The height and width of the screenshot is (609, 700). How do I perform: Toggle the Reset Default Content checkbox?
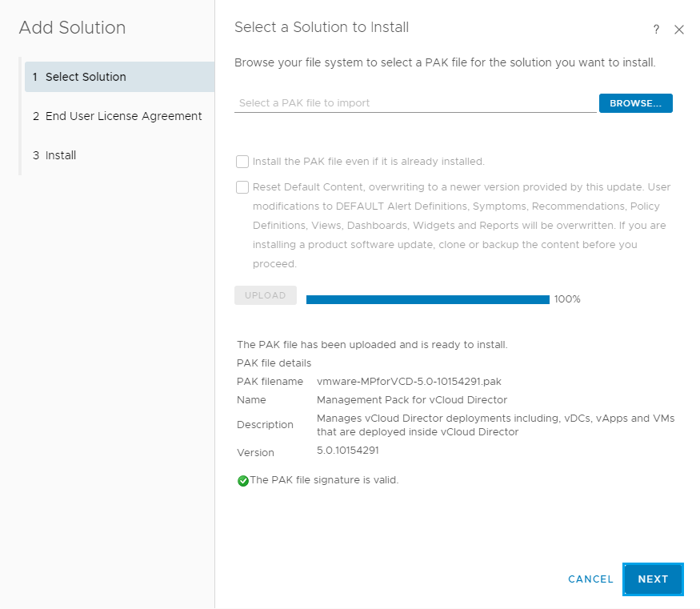coord(242,187)
